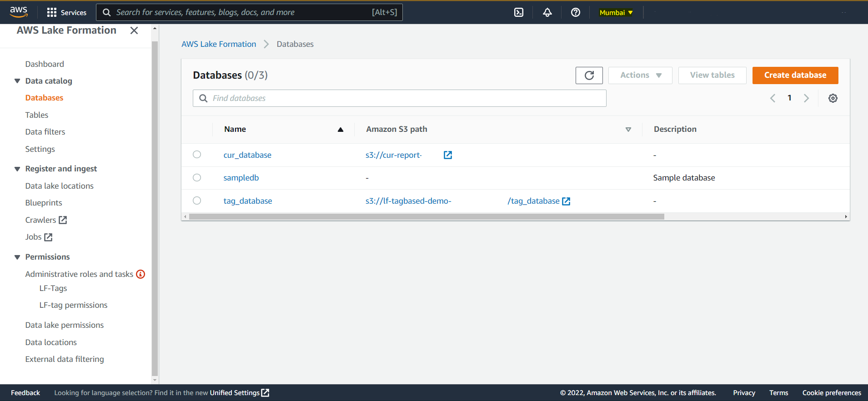This screenshot has height=401, width=868.
Task: Close the AWS Lake Formation sidebar
Action: click(134, 30)
